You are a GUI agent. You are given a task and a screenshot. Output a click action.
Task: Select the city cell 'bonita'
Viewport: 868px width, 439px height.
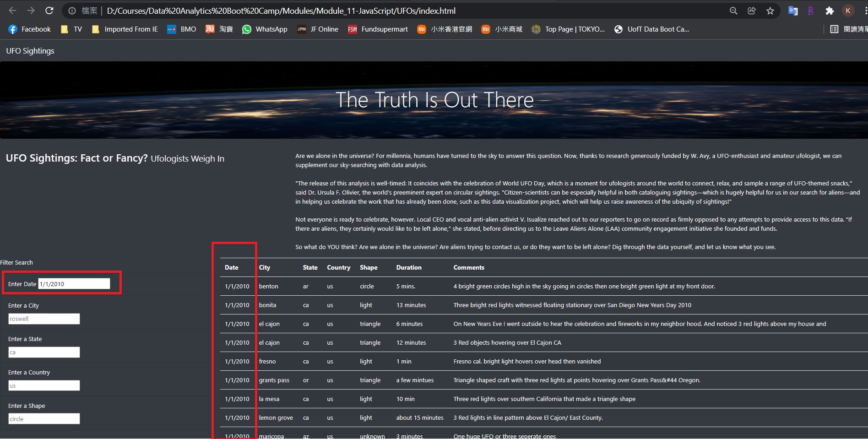267,305
